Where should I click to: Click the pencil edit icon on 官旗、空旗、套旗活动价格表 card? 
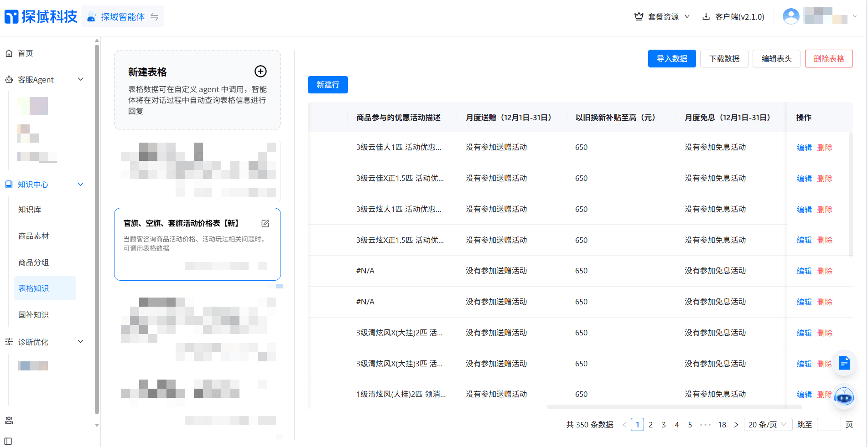(x=265, y=223)
